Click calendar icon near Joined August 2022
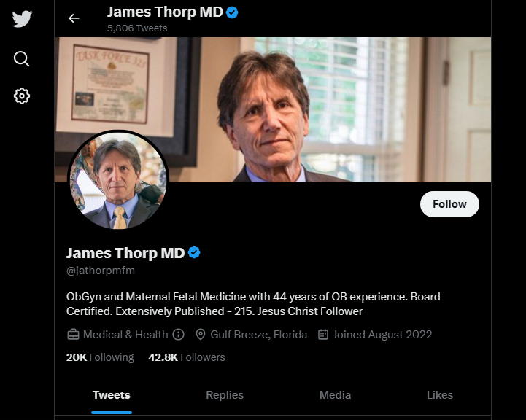Screen dimensions: 526x420 (322, 335)
